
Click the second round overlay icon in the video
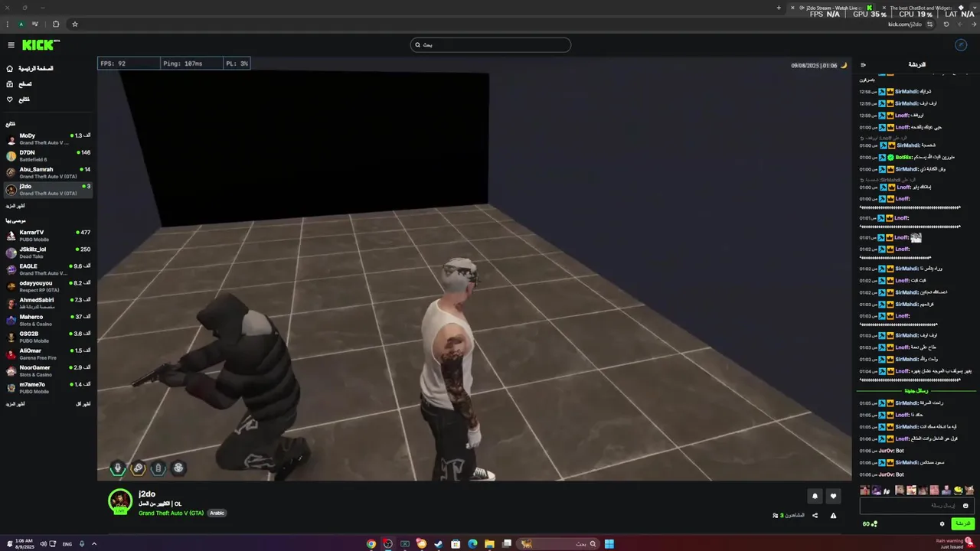(138, 468)
